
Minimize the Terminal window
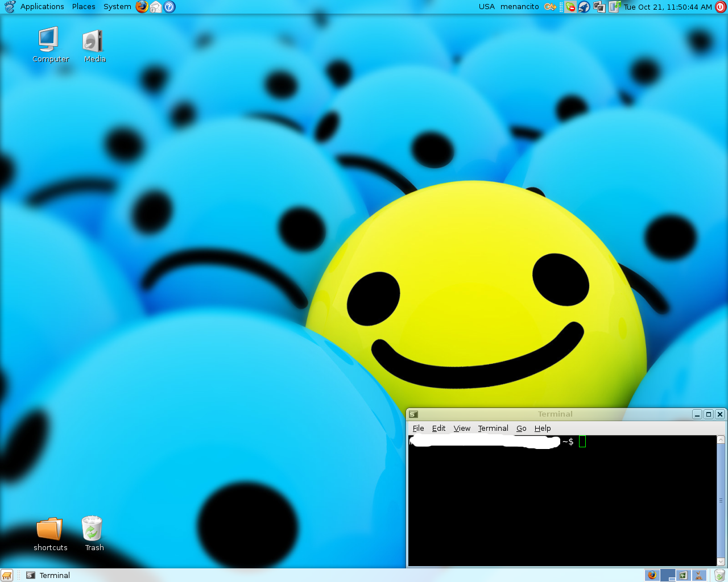click(x=697, y=414)
